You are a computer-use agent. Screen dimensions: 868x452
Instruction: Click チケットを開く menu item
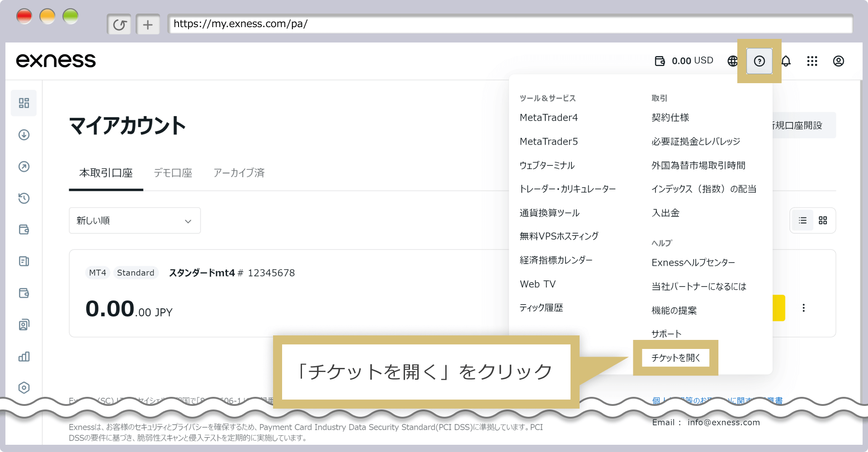(675, 358)
